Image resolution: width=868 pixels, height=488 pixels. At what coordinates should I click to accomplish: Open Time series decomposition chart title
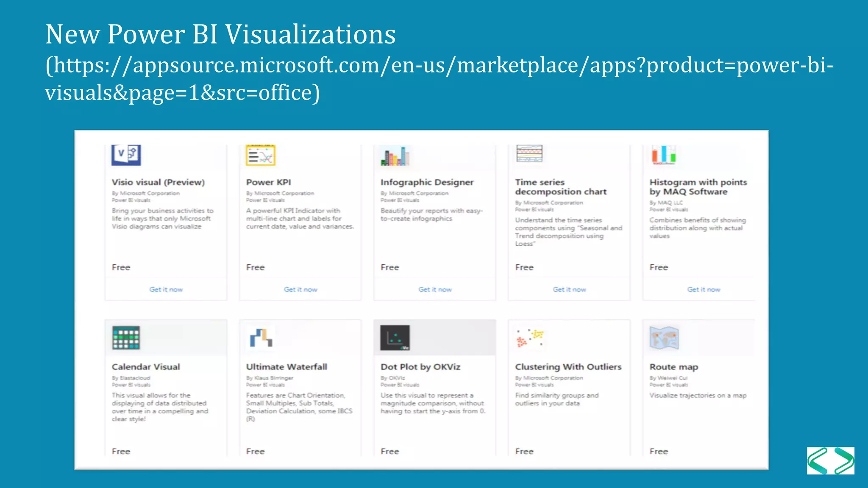click(561, 187)
